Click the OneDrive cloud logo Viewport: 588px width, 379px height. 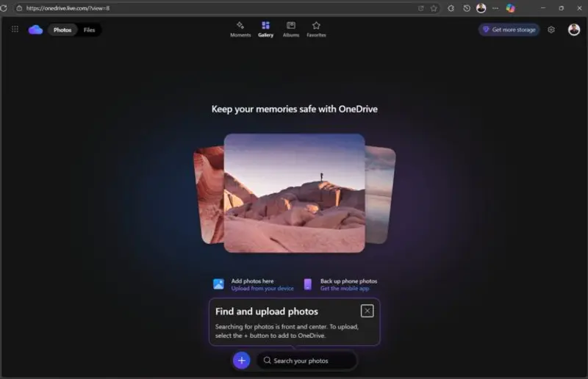[35, 29]
